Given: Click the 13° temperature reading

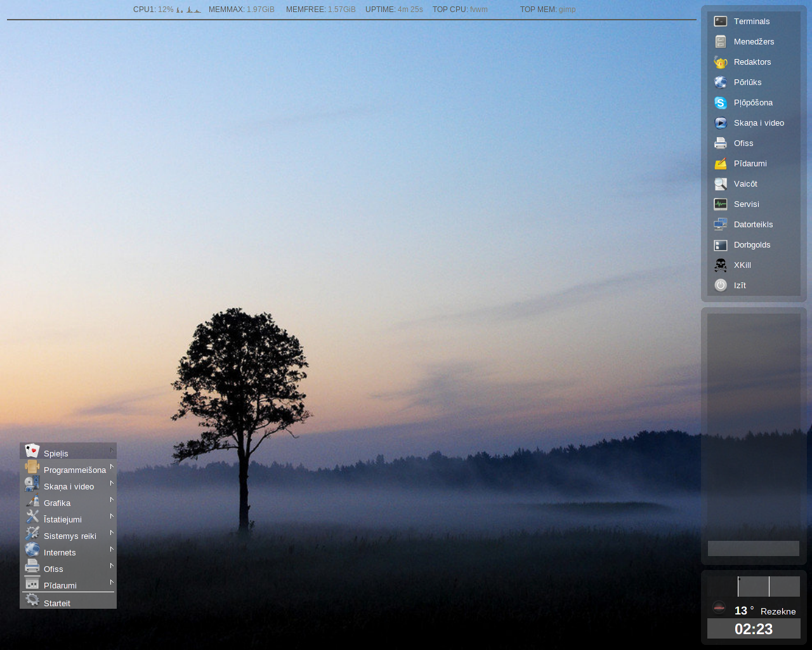Looking at the screenshot, I should pyautogui.click(x=744, y=611).
